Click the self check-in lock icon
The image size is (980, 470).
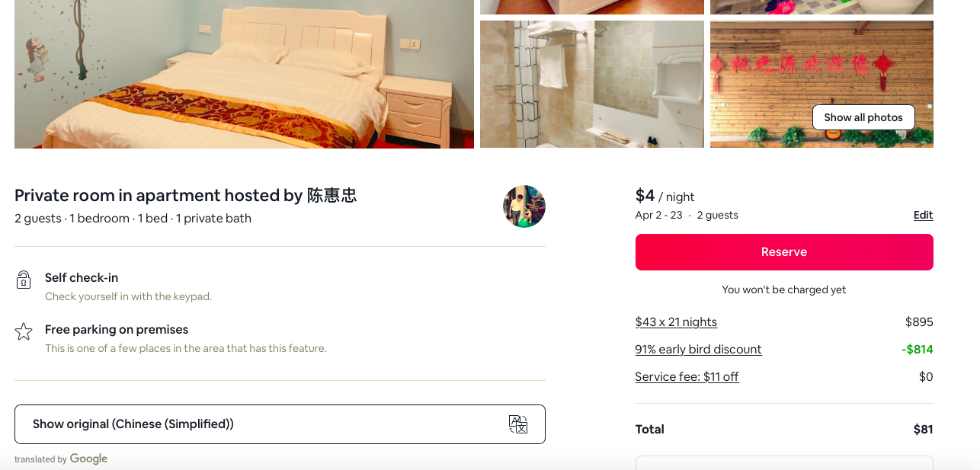[x=24, y=280]
